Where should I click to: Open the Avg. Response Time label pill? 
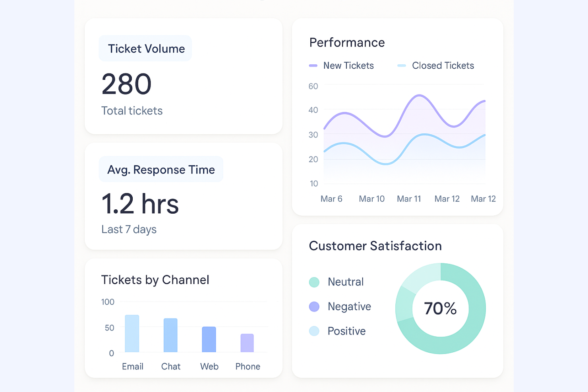coord(161,170)
